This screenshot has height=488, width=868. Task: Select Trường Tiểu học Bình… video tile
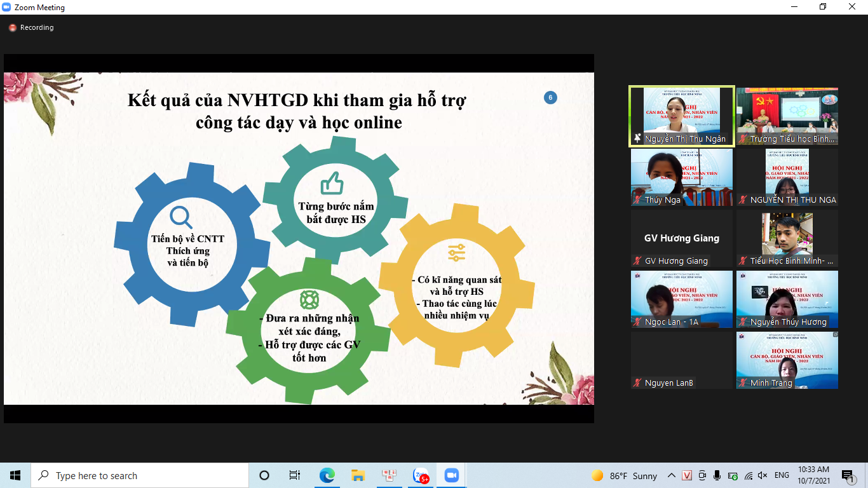787,116
